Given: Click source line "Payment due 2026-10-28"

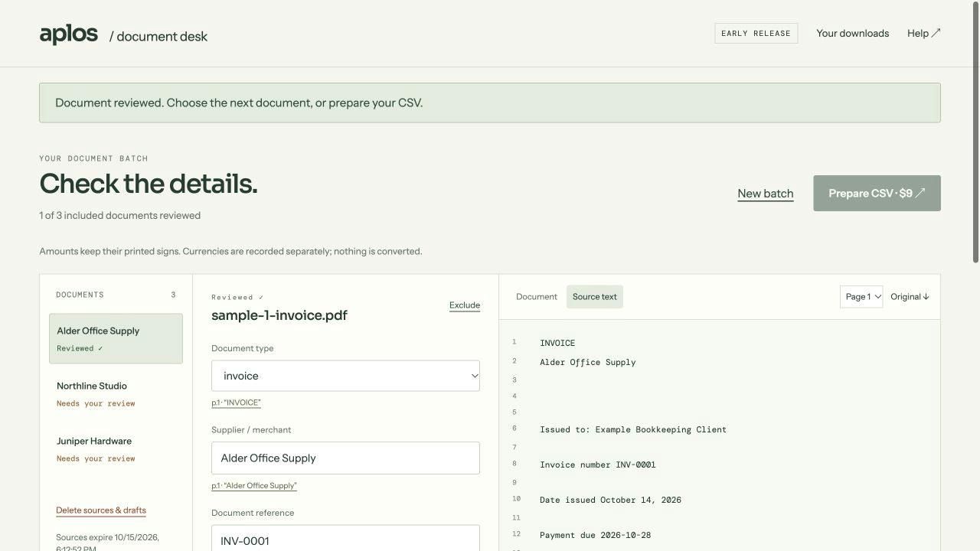Looking at the screenshot, I should [595, 535].
